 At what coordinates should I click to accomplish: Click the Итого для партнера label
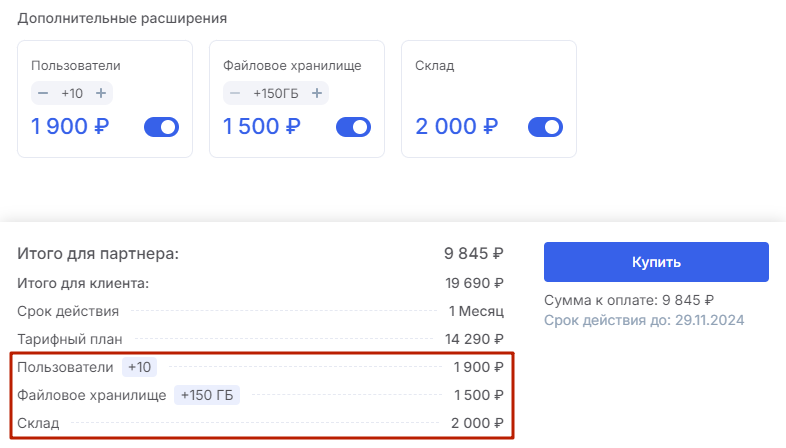(98, 253)
